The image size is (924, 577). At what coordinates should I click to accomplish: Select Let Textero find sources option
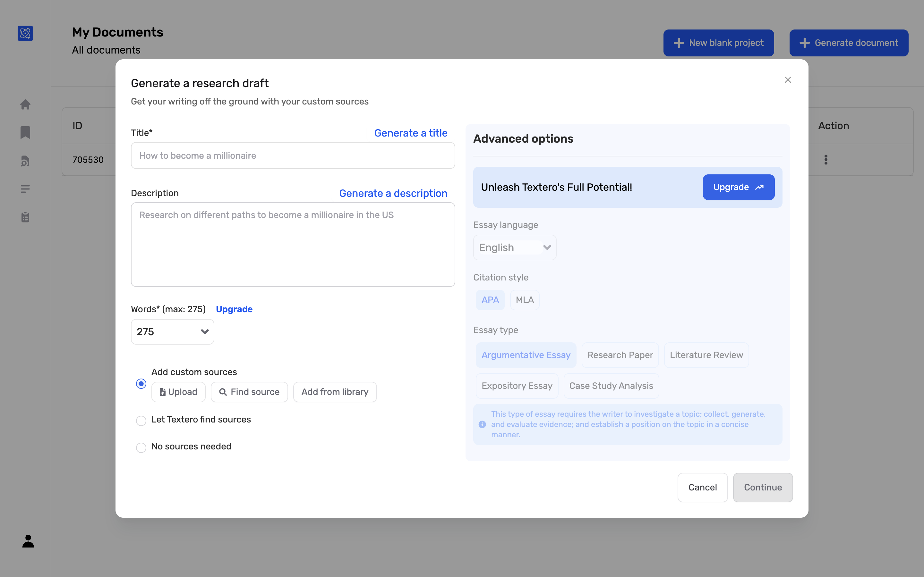[x=141, y=421]
